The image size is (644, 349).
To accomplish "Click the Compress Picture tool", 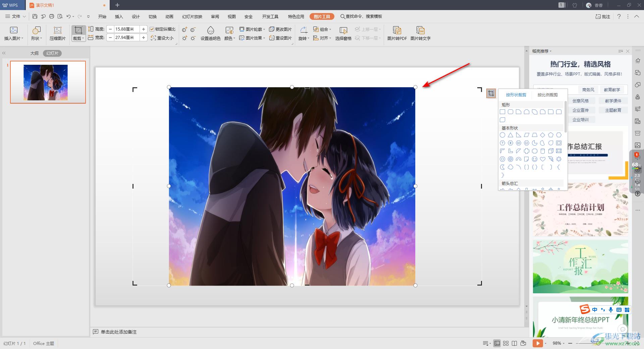I will 58,34.
